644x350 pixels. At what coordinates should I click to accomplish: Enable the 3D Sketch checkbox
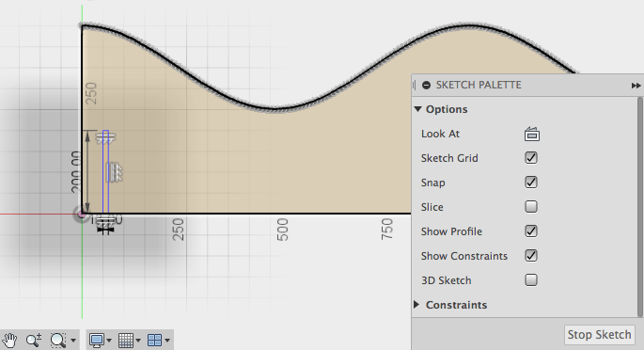(x=531, y=280)
